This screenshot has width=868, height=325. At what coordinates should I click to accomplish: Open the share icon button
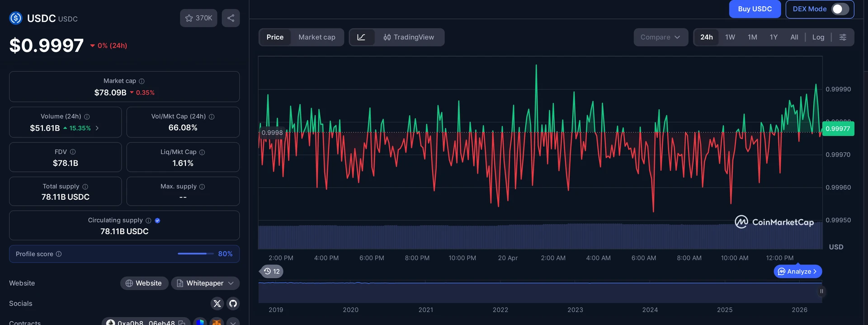(x=231, y=18)
